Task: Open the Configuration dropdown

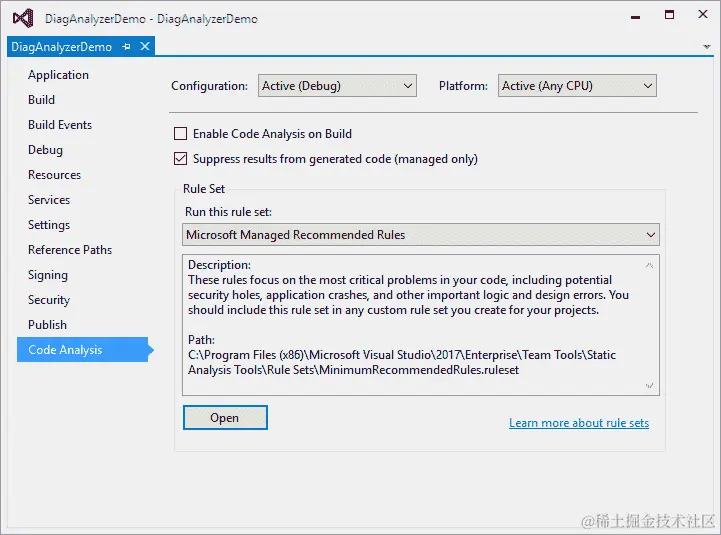Action: point(337,86)
